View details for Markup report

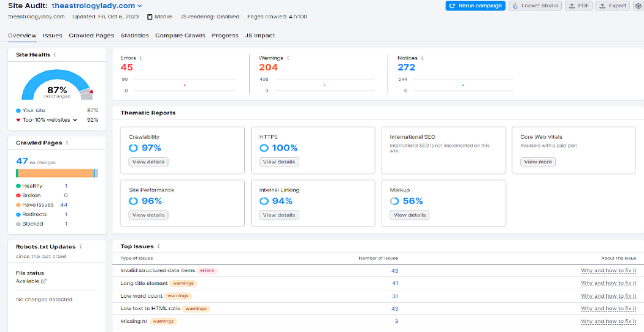coord(410,214)
